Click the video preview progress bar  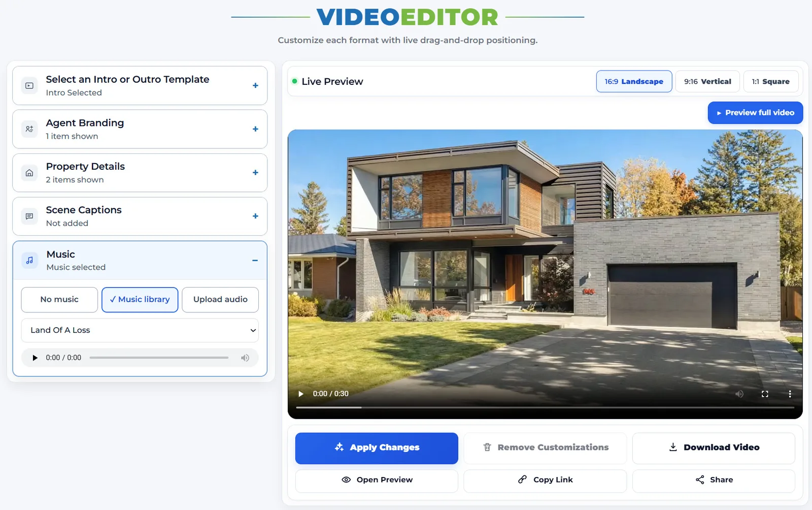click(545, 407)
